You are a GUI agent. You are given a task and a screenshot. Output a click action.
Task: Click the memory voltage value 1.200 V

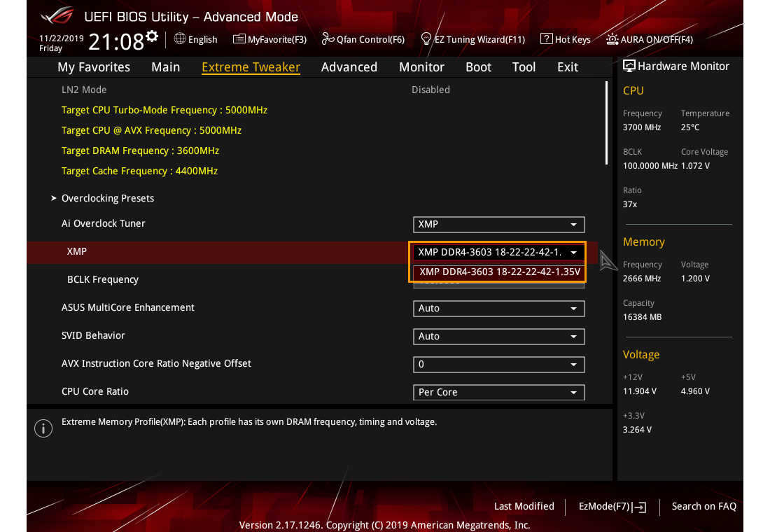click(x=695, y=279)
